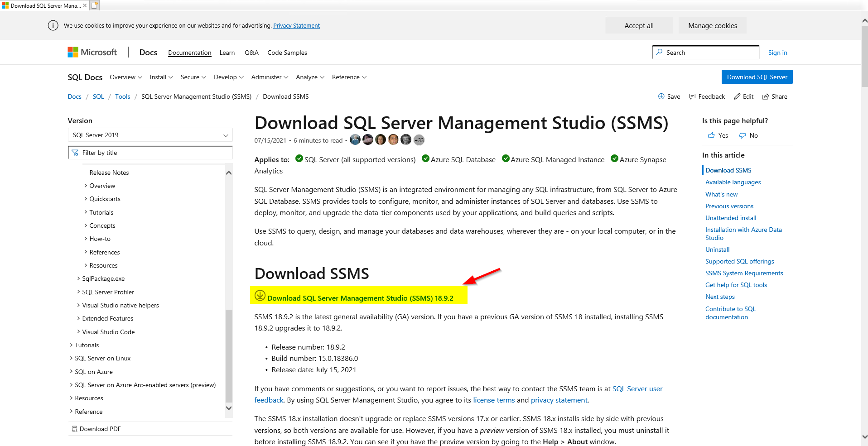Jump to SSMS System Requirements section
The width and height of the screenshot is (868, 446).
744,273
